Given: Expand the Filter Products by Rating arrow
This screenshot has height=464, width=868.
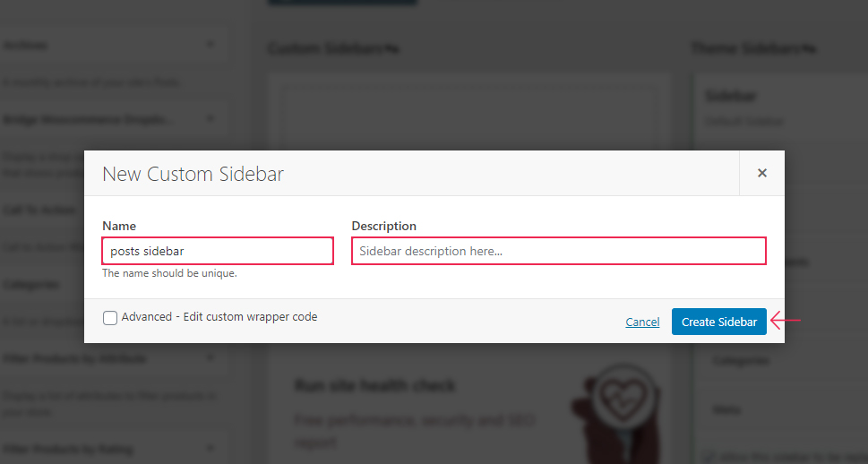Looking at the screenshot, I should [x=210, y=448].
